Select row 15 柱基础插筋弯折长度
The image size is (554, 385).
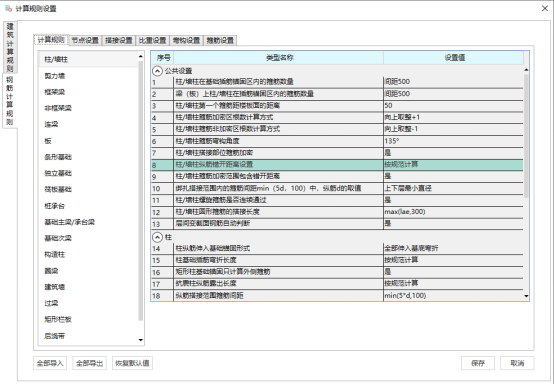click(337, 260)
